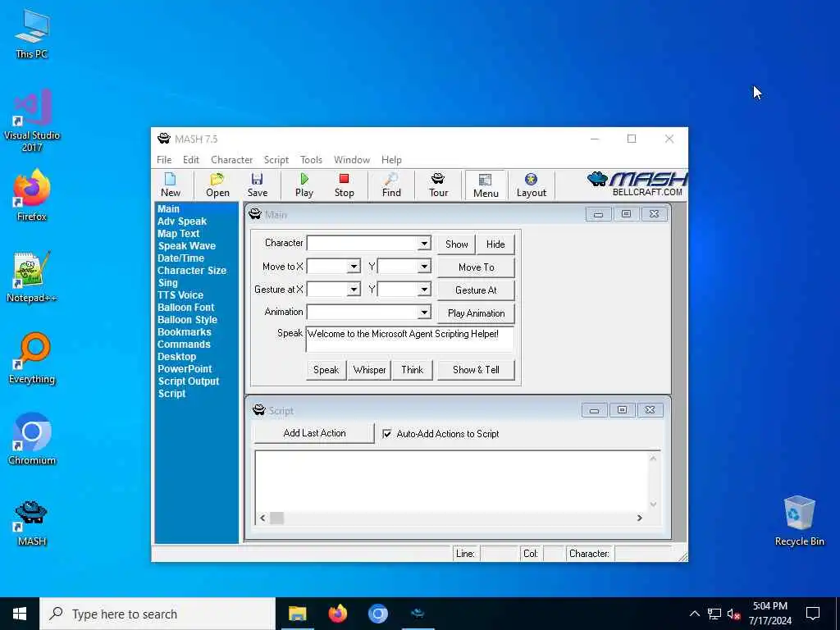Click the MASH taskbar icon

[x=418, y=614]
